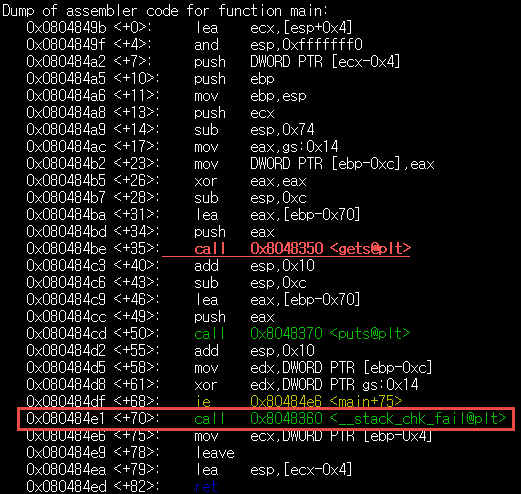The image size is (521, 494).
Task: Select yellow 'je 0x80484e6 <main+75>' jump
Action: tap(298, 401)
